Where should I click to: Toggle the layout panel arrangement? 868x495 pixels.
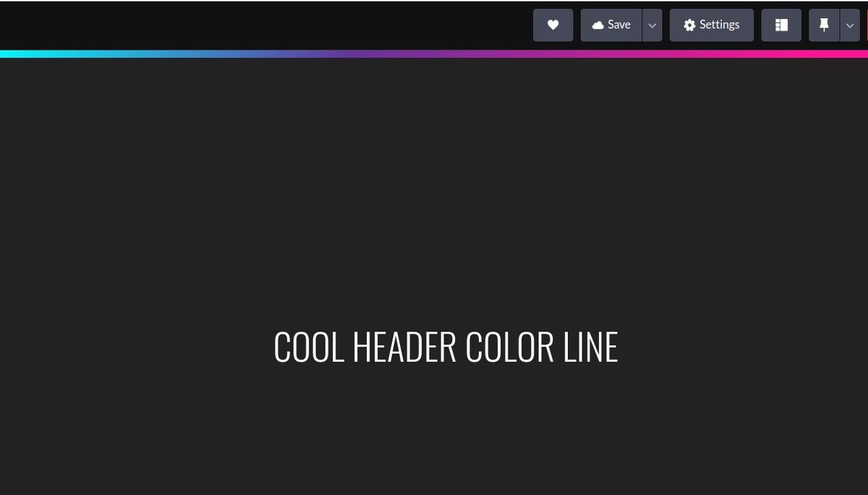tap(781, 25)
